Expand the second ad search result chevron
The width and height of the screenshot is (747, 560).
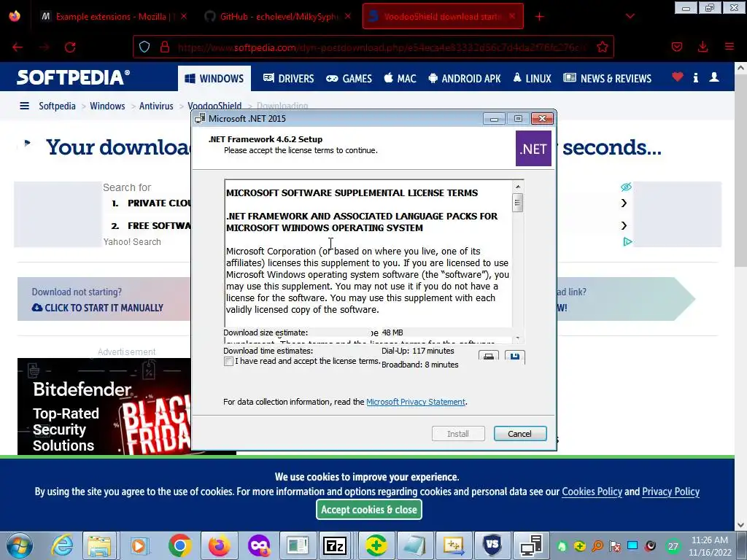tap(624, 226)
